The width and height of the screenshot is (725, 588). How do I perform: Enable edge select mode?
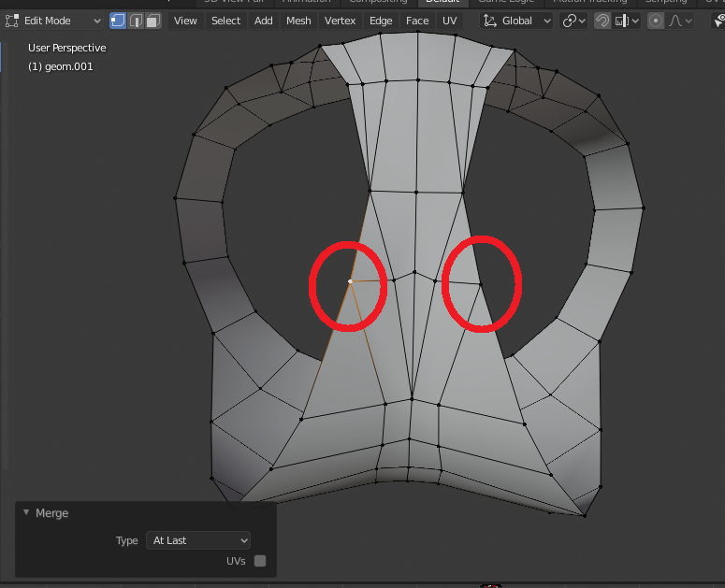[136, 21]
